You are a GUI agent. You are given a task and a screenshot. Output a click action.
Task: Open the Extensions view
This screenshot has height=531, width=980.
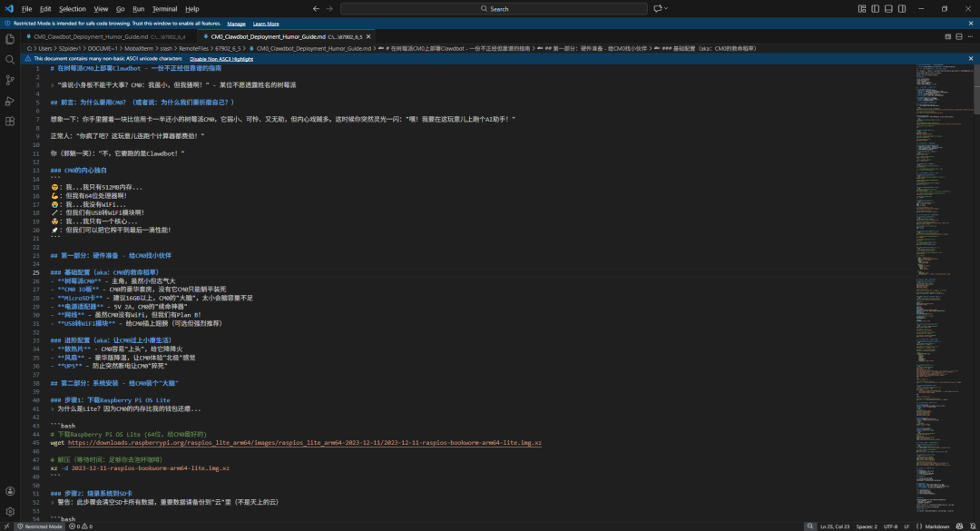coord(10,122)
